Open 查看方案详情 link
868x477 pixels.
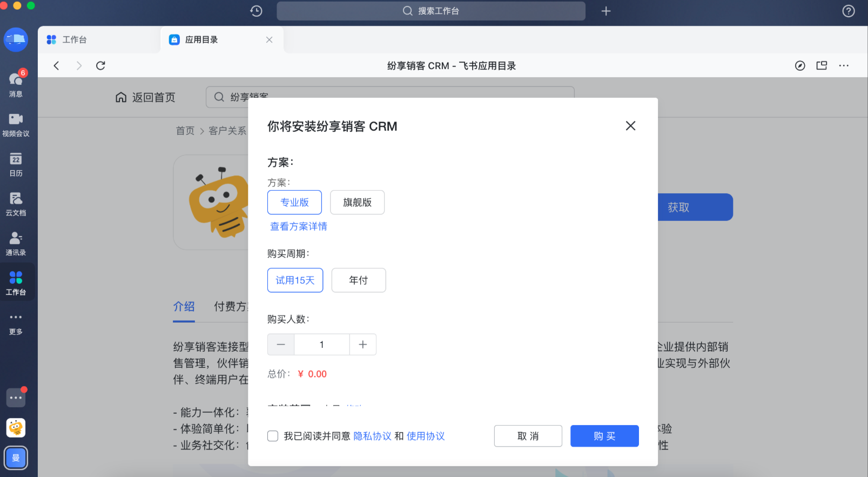(299, 226)
